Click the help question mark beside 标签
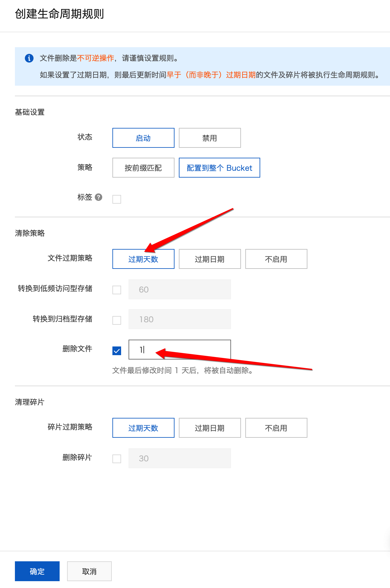The height and width of the screenshot is (588, 390). 98,197
